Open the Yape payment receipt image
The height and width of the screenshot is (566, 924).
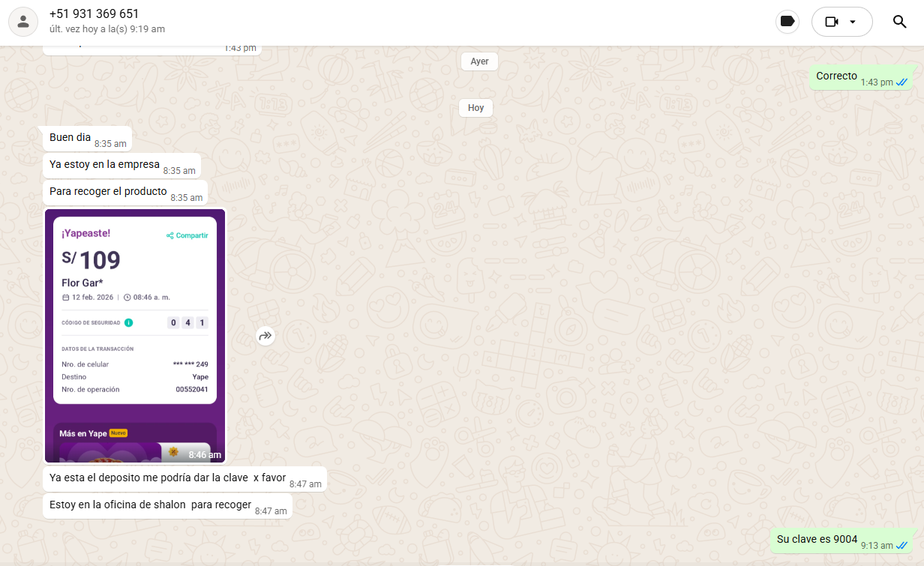[x=135, y=335]
